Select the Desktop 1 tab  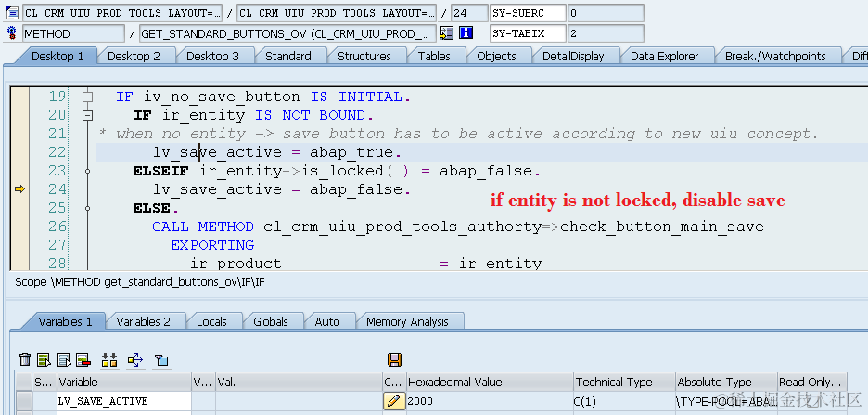point(57,56)
